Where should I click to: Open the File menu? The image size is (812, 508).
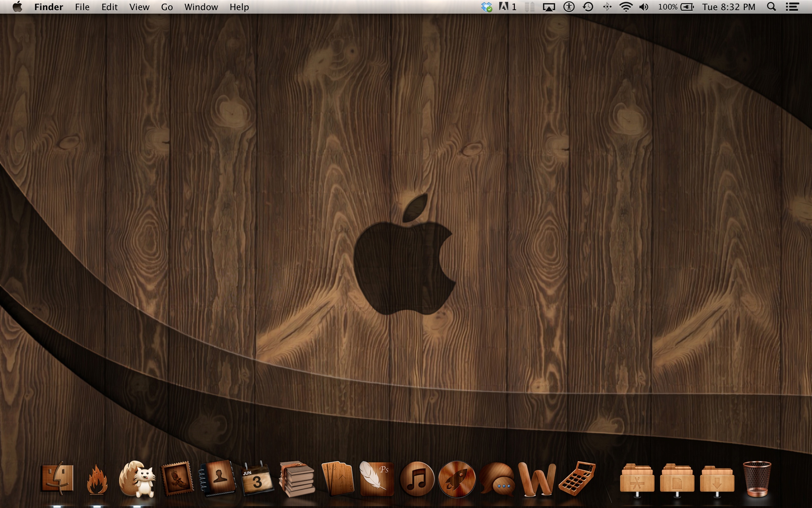82,7
